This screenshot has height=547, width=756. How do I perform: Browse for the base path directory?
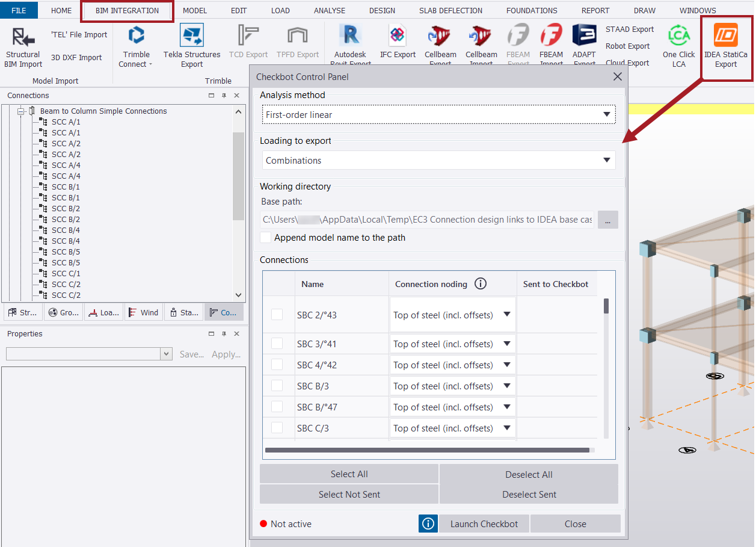(607, 220)
